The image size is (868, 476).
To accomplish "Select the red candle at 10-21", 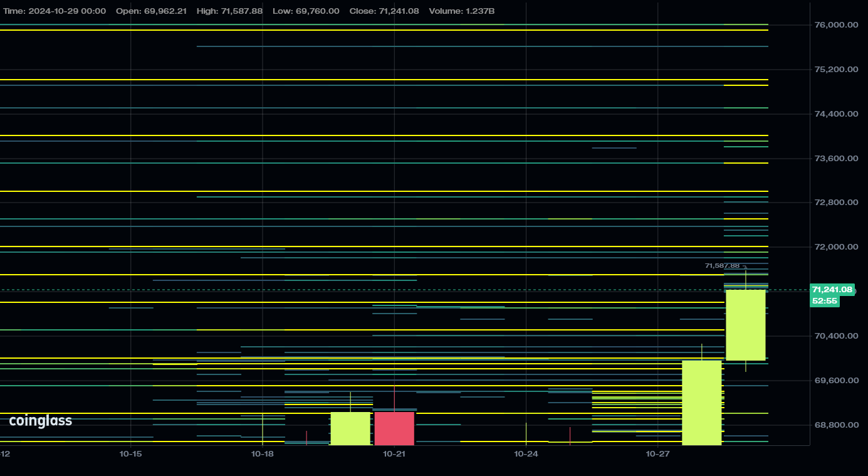I will pos(394,428).
